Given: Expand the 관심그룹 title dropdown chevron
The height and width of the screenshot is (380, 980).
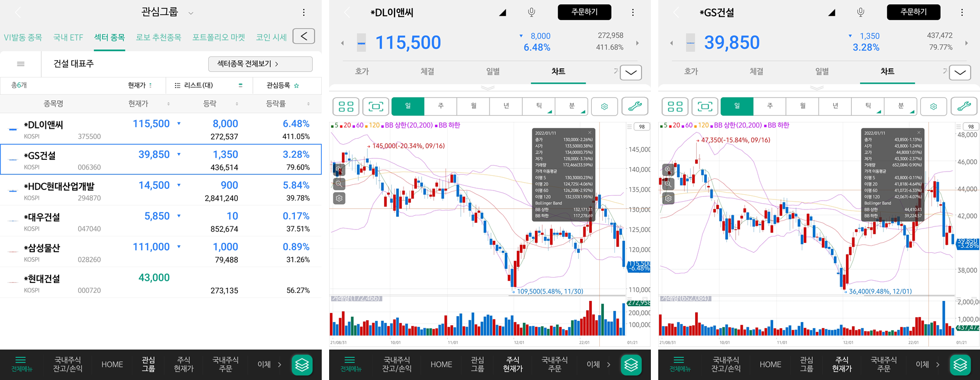Looking at the screenshot, I should click(191, 13).
